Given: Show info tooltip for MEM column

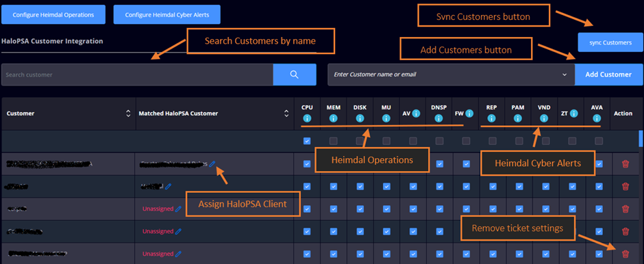Looking at the screenshot, I should coord(333,119).
